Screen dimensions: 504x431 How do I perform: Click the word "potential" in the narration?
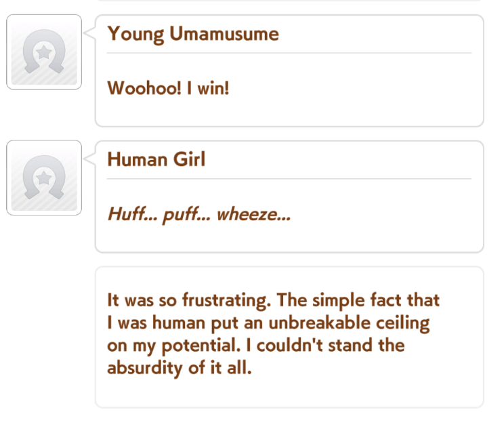point(201,346)
